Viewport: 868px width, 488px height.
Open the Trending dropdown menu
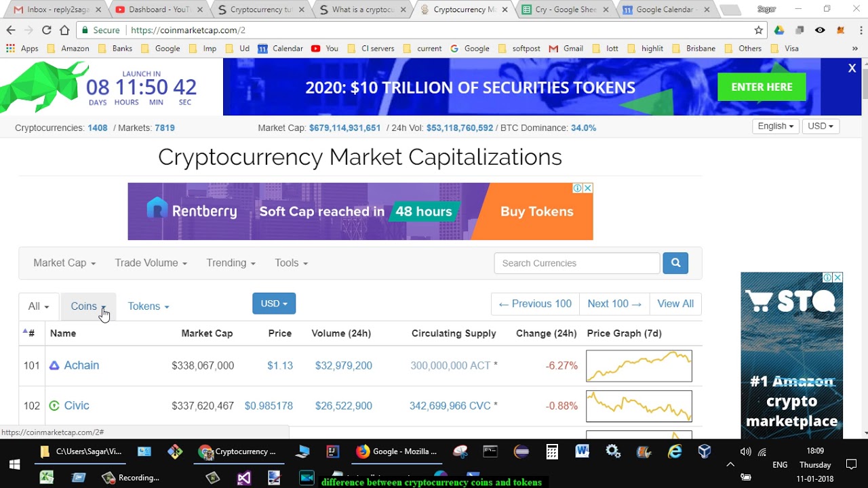(231, 263)
